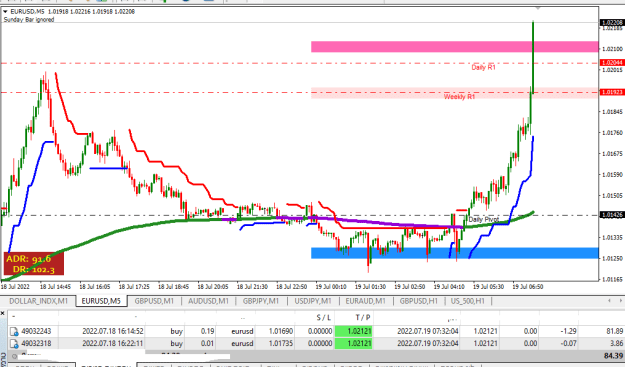Screen dimensions: 625x367
Task: Select the 18 Jul 14:45 time axis label
Action: coord(55,287)
